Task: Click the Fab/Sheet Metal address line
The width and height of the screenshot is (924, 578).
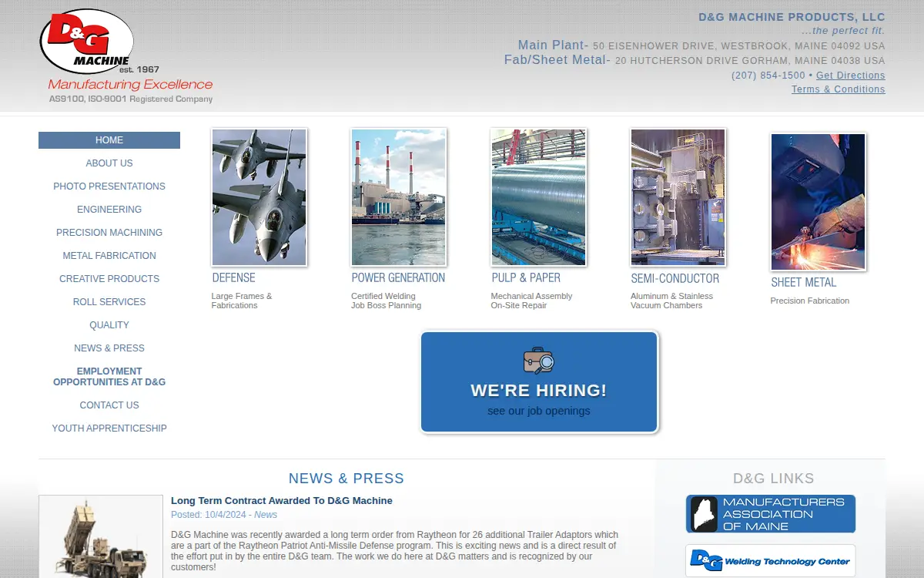Action: 695,60
